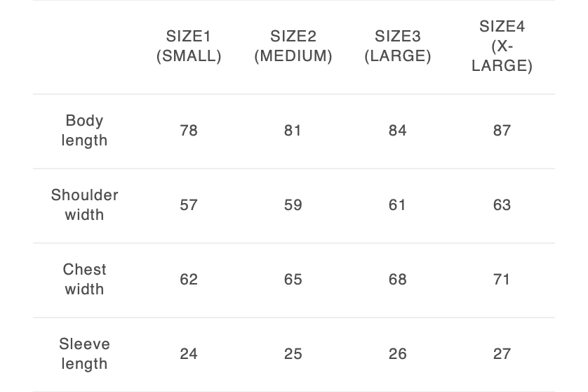This screenshot has width=588, height=392.
Task: Click the Body length row label
Action: [84, 131]
